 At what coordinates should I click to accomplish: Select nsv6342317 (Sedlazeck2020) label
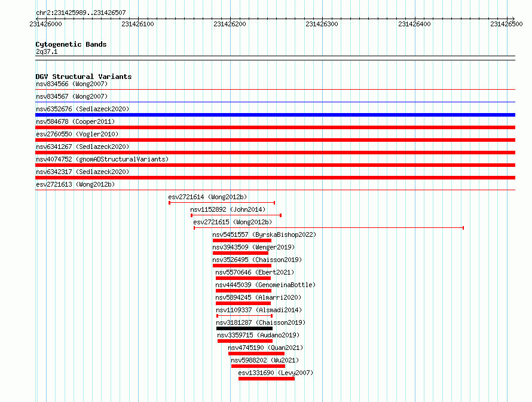point(82,172)
